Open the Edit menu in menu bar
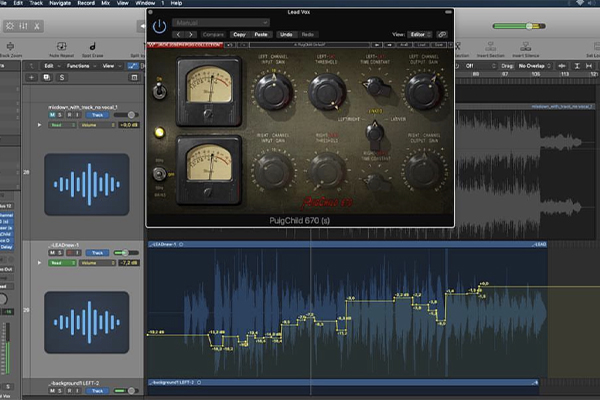This screenshot has height=400, width=600. click(x=18, y=3)
